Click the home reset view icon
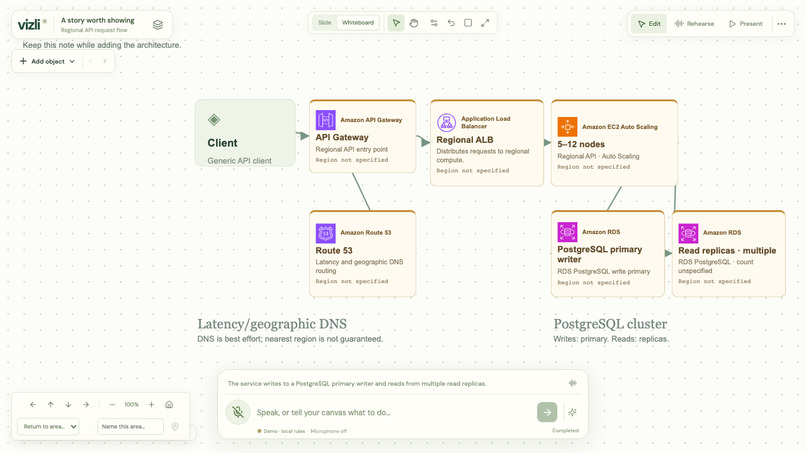This screenshot has width=806, height=453. [169, 405]
